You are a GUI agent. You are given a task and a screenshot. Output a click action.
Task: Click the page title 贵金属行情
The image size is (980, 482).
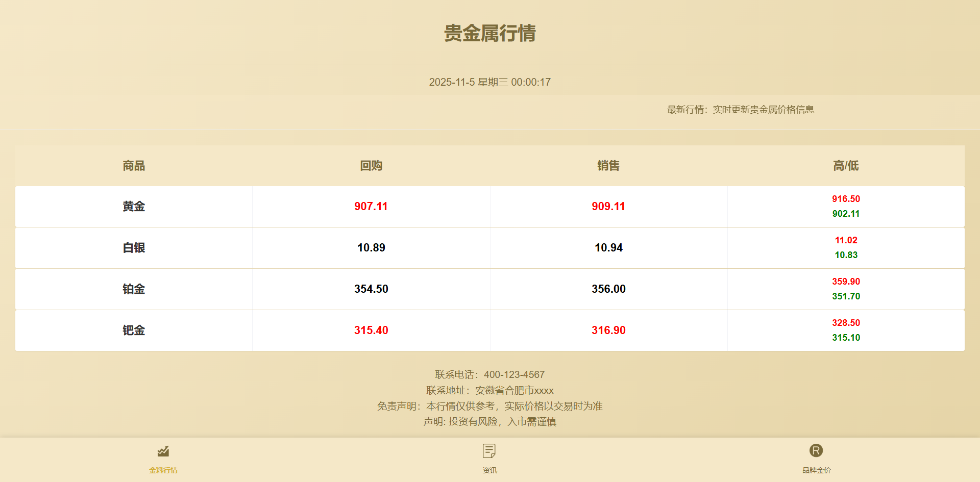490,34
